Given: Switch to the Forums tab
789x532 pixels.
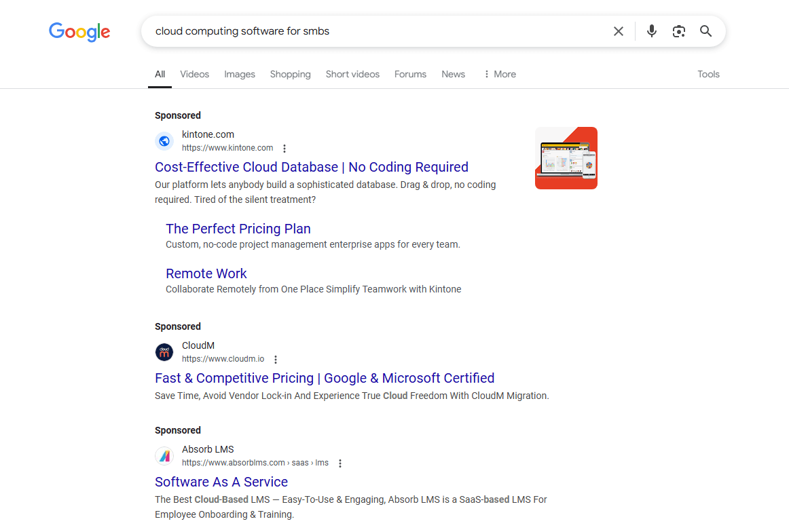Looking at the screenshot, I should [x=410, y=74].
